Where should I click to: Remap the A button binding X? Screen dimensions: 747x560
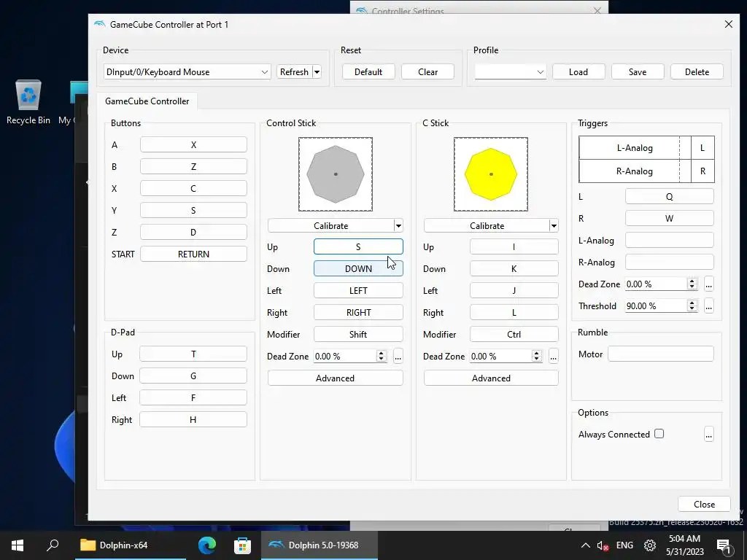coord(193,145)
